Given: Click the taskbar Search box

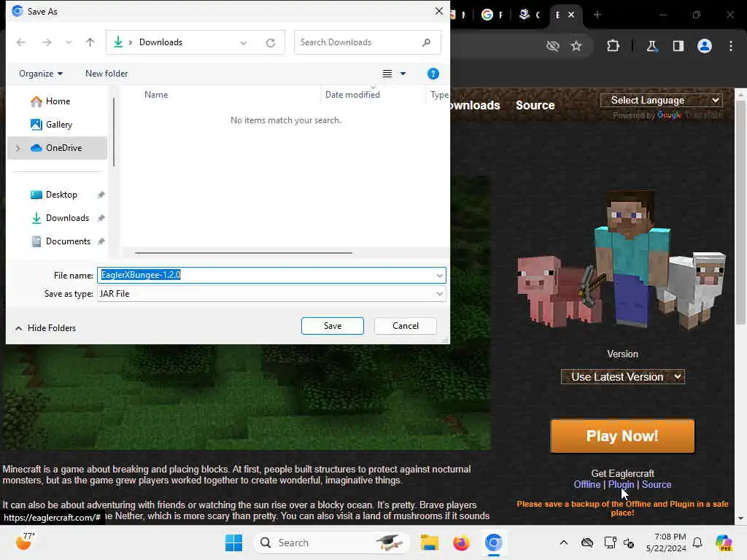Looking at the screenshot, I should [332, 542].
